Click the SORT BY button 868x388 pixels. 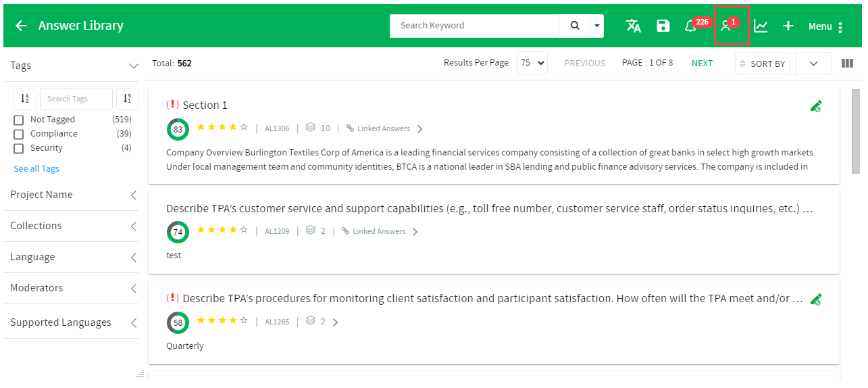tap(762, 64)
